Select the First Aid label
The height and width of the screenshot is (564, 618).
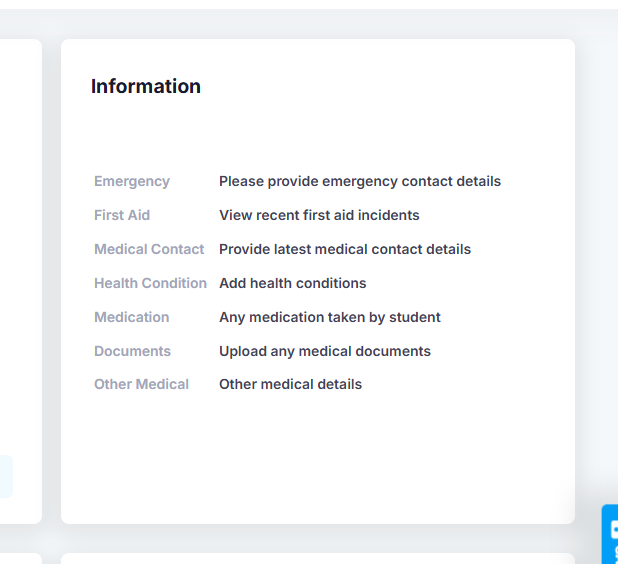pos(122,215)
